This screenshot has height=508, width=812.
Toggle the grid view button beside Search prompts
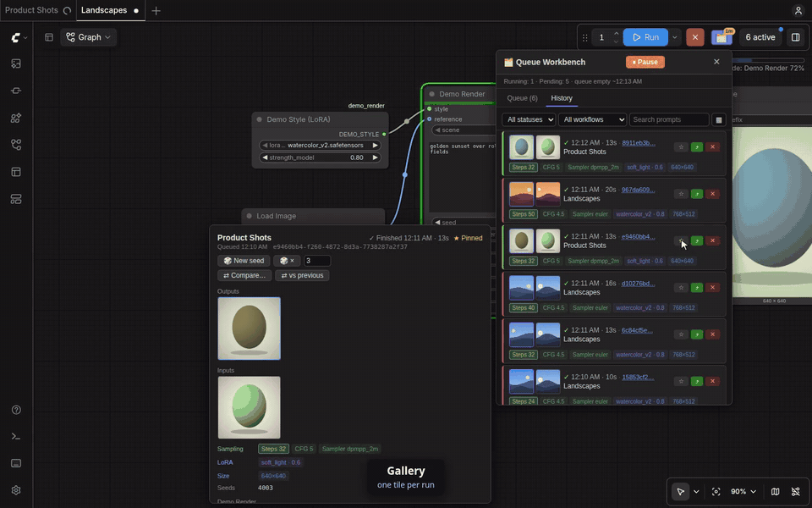[x=719, y=119]
